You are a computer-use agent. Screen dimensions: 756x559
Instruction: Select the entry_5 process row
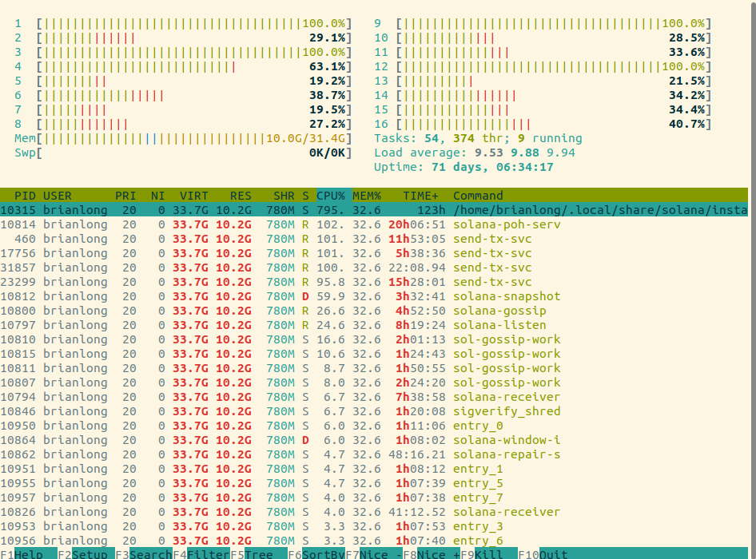click(374, 483)
